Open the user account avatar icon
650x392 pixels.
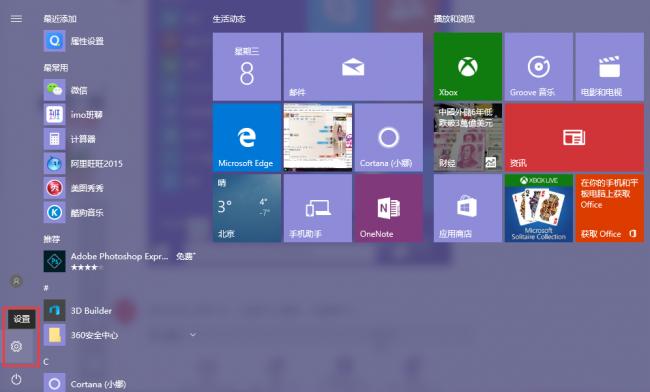[x=17, y=281]
